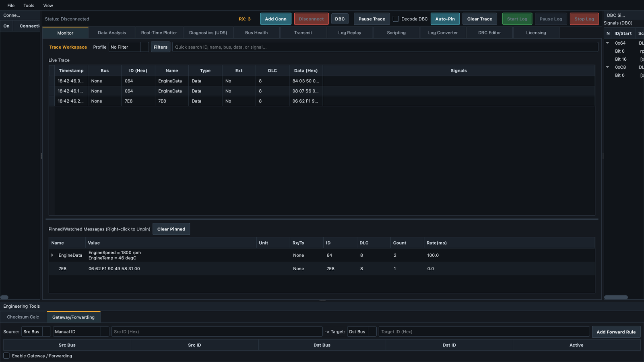Screen dimensions: 644x362
Task: Click the connections panel horizontal scrollbar
Action: point(4,297)
